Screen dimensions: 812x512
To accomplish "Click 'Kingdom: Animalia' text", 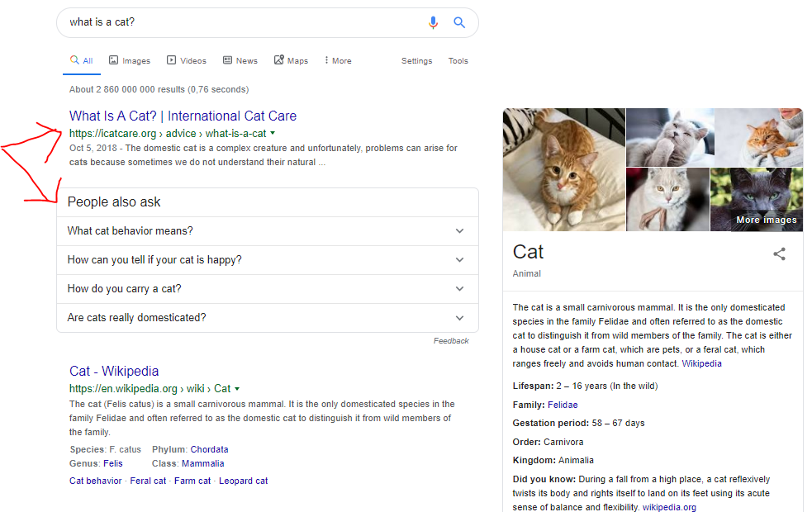I will click(x=553, y=460).
